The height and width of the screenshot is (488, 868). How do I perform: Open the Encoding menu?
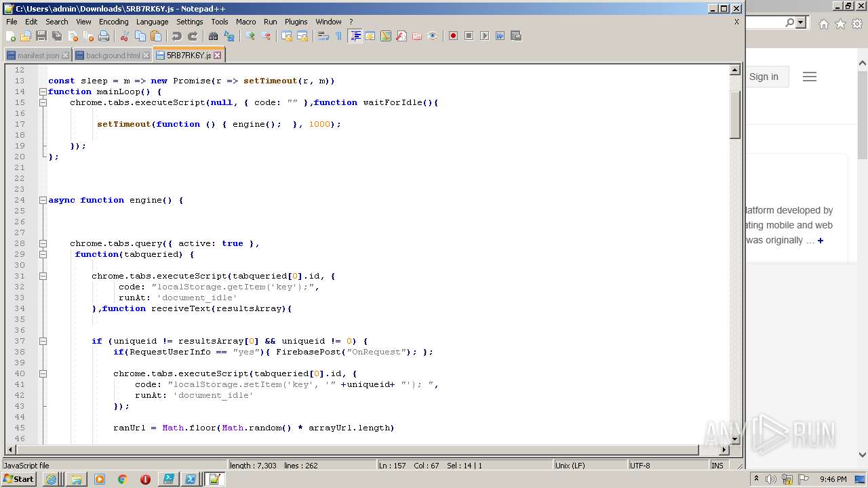point(113,22)
